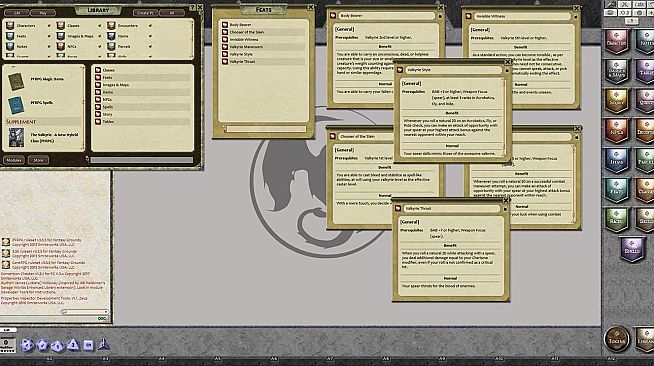
Task: Toggle the Feats checkmark in Library
Action: click(49, 36)
